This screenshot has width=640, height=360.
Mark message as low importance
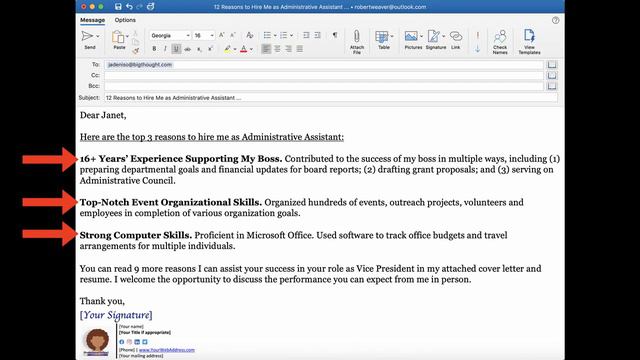(478, 49)
